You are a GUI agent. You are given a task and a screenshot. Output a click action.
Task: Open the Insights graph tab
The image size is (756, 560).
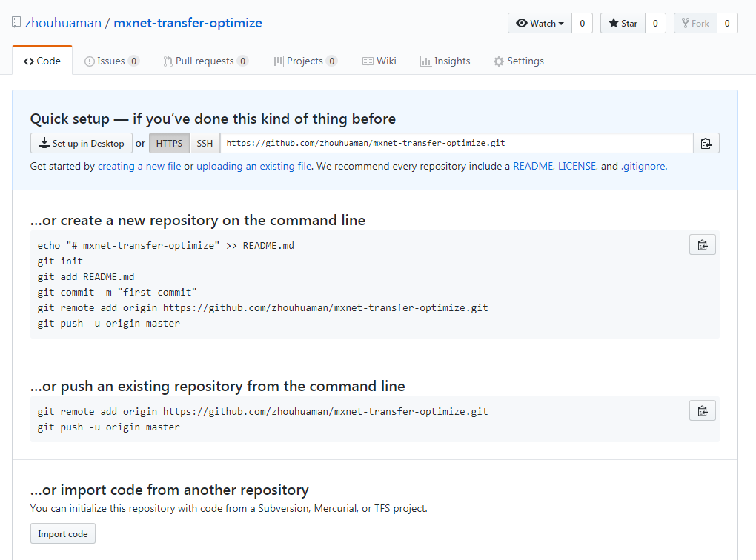coord(445,61)
